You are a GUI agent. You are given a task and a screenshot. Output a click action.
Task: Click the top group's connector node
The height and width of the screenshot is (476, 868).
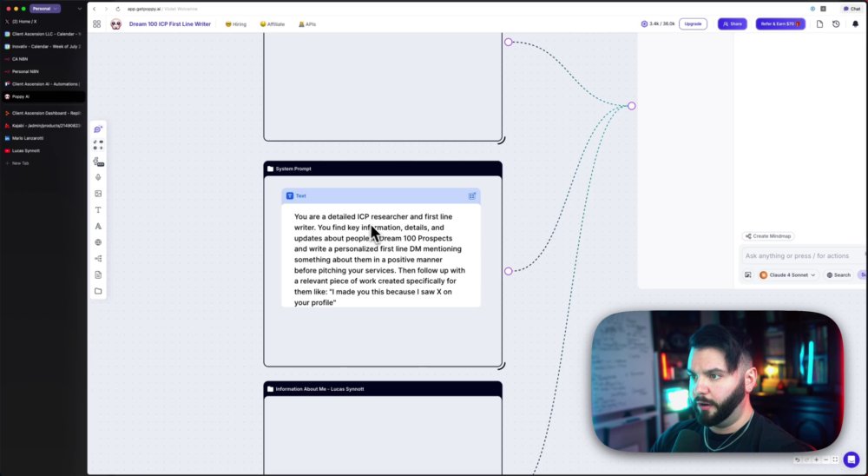click(508, 42)
